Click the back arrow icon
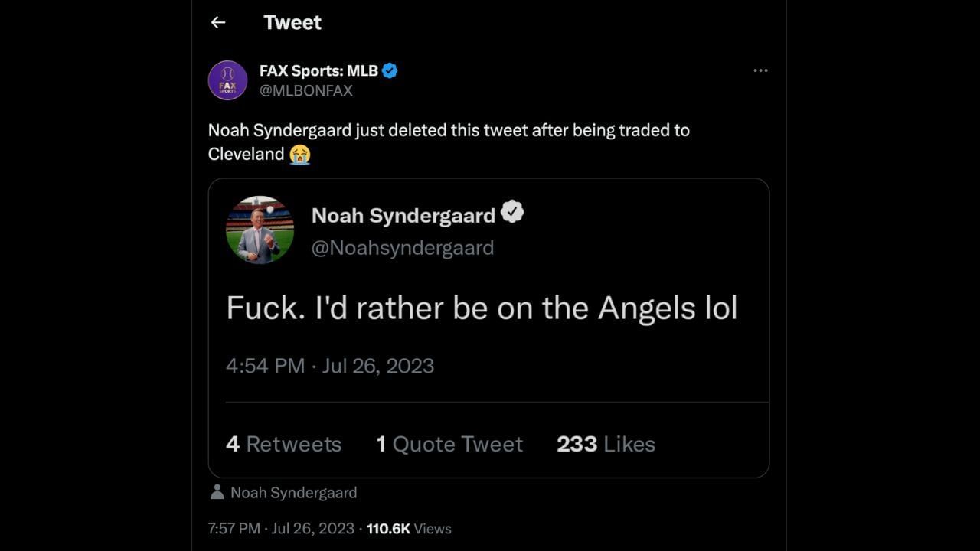The width and height of the screenshot is (980, 551). (218, 23)
